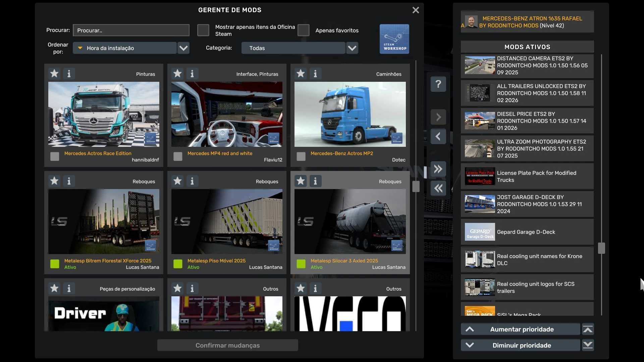The height and width of the screenshot is (362, 644).
Task: Toggle the Metalesp Piso Móvel 2025 checkbox
Action: tap(178, 264)
